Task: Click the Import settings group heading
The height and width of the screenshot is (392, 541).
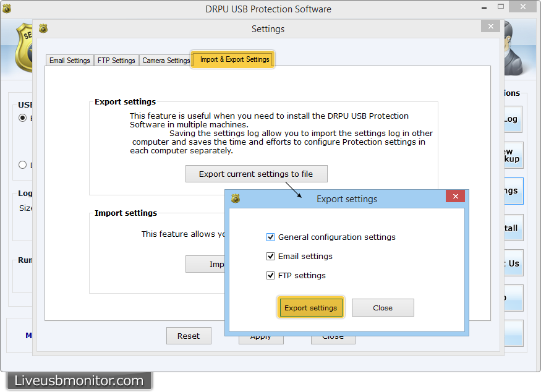Action: pyautogui.click(x=126, y=213)
